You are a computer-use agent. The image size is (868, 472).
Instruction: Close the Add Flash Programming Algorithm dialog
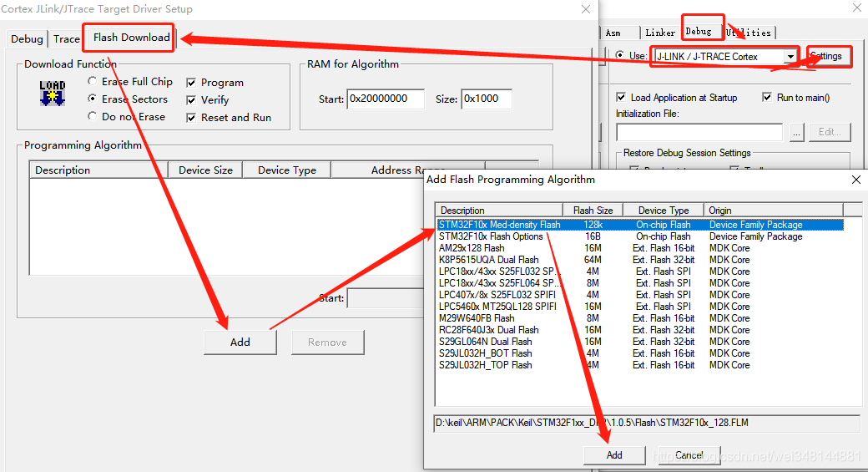click(x=855, y=180)
